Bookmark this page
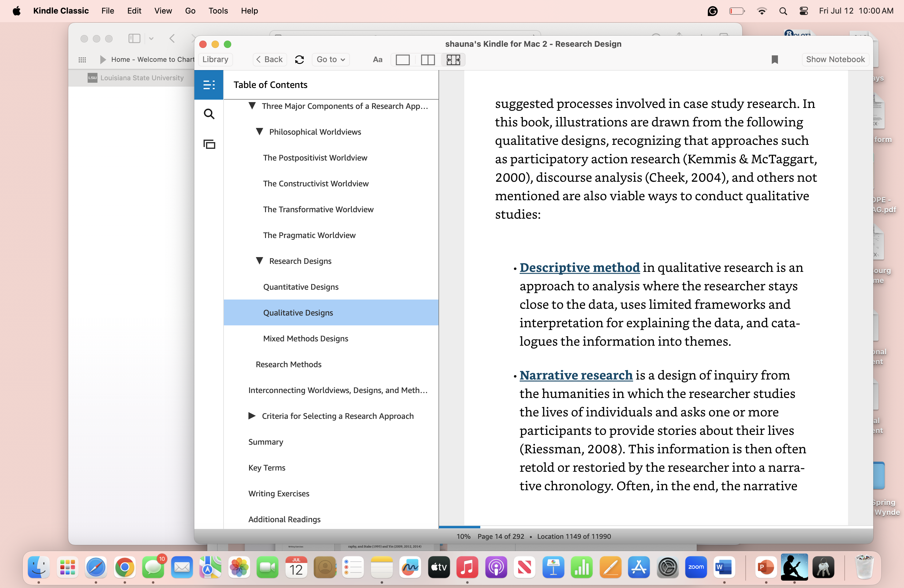The image size is (904, 588). click(775, 60)
